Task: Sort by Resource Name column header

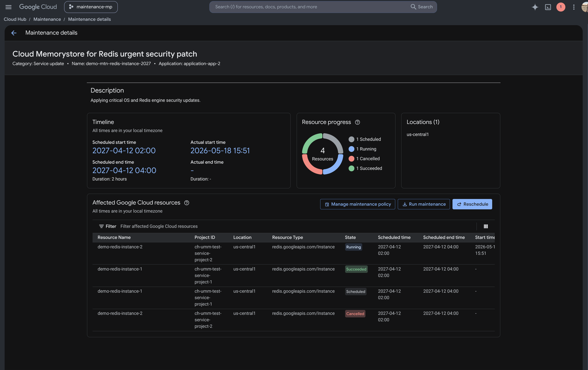Action: (x=114, y=237)
